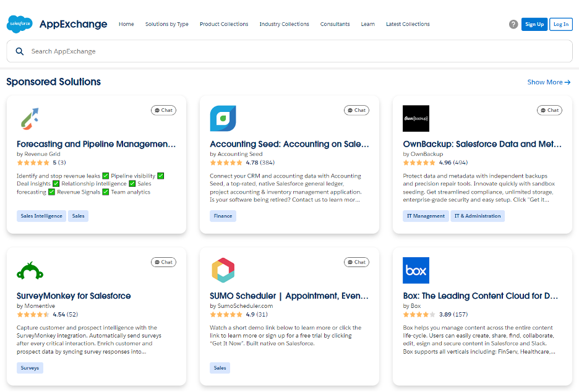Click SUMO Scheduler rating 4.9 (31)

click(239, 315)
